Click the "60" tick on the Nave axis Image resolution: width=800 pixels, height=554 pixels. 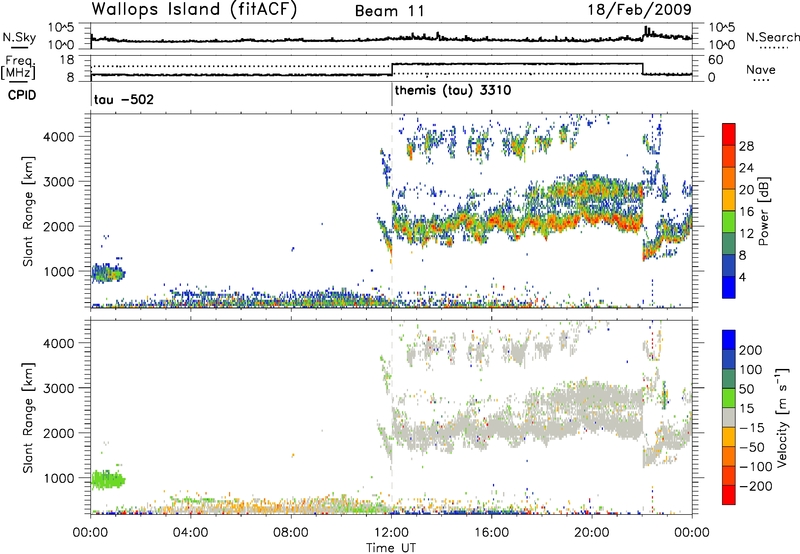[x=716, y=60]
